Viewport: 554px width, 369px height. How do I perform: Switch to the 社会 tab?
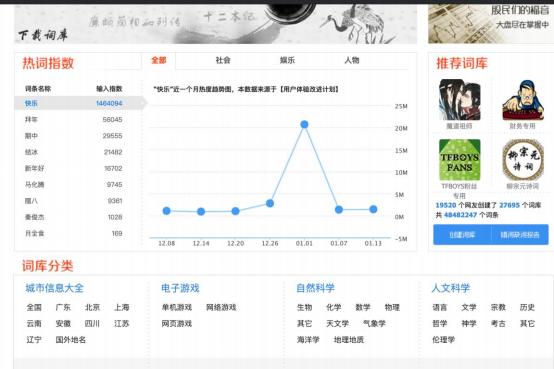point(223,60)
